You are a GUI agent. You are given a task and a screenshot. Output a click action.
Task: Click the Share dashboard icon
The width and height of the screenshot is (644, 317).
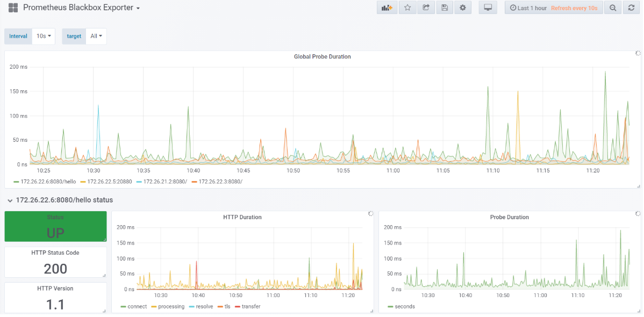tap(426, 8)
